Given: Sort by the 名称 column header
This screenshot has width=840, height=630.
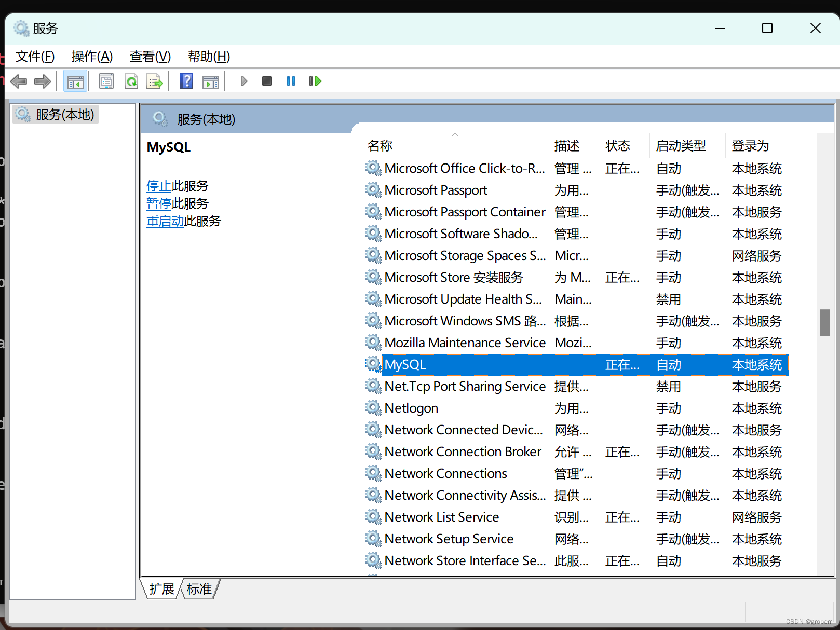Looking at the screenshot, I should 455,145.
